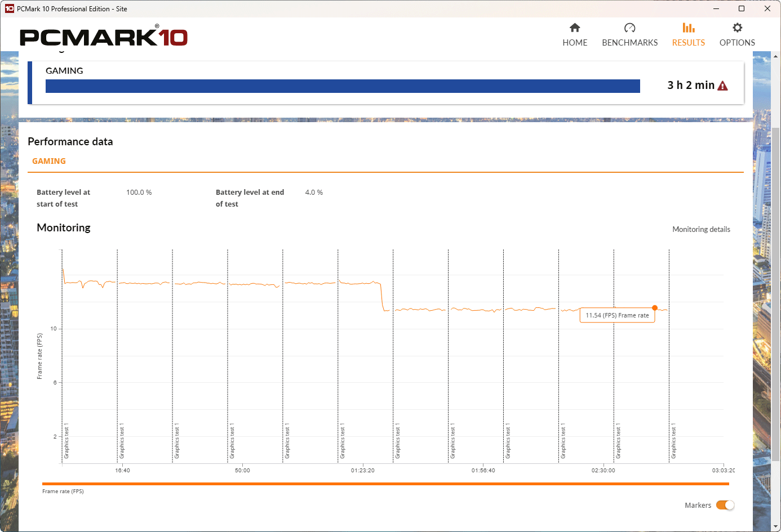Click the 3 h 2 min result text
The width and height of the screenshot is (781, 532).
691,85
